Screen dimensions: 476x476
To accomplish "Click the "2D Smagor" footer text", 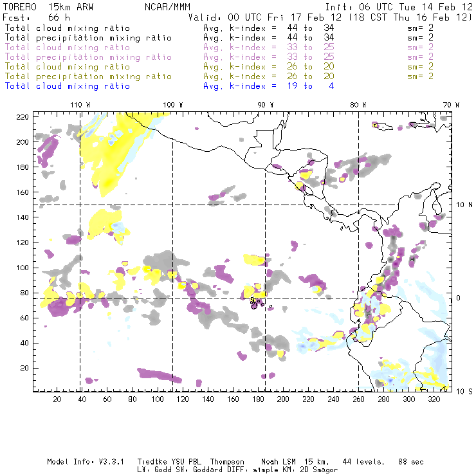I will [319, 470].
